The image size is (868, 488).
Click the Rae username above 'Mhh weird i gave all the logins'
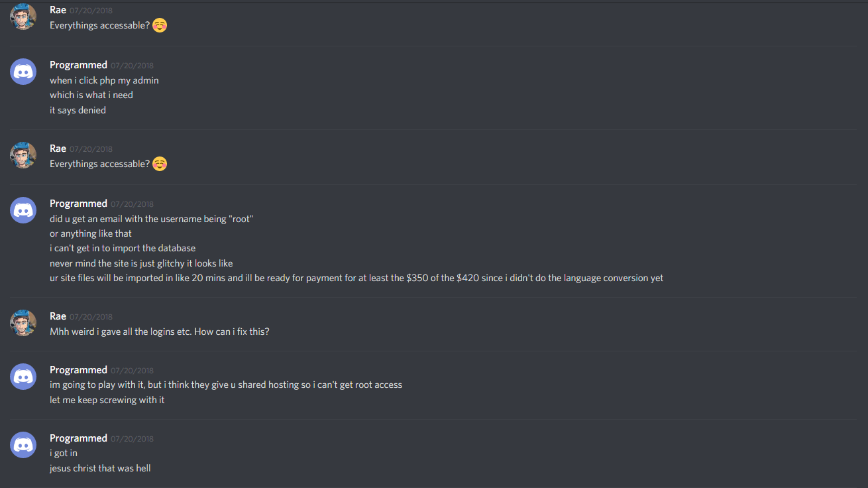point(58,316)
